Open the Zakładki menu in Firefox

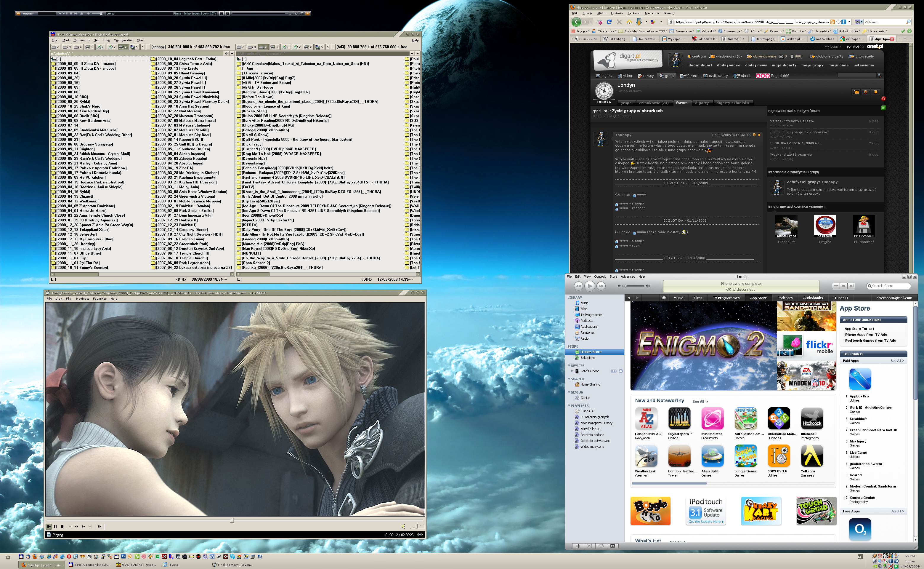pos(634,13)
